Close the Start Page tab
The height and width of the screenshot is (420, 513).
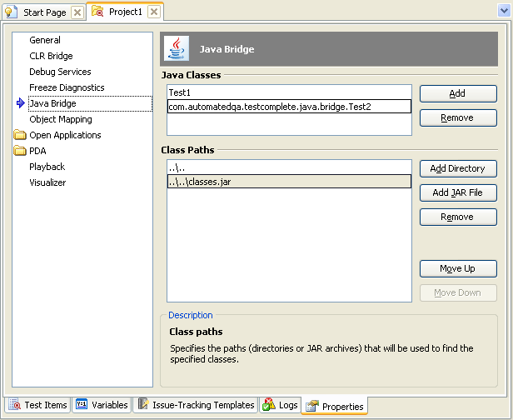[77, 12]
